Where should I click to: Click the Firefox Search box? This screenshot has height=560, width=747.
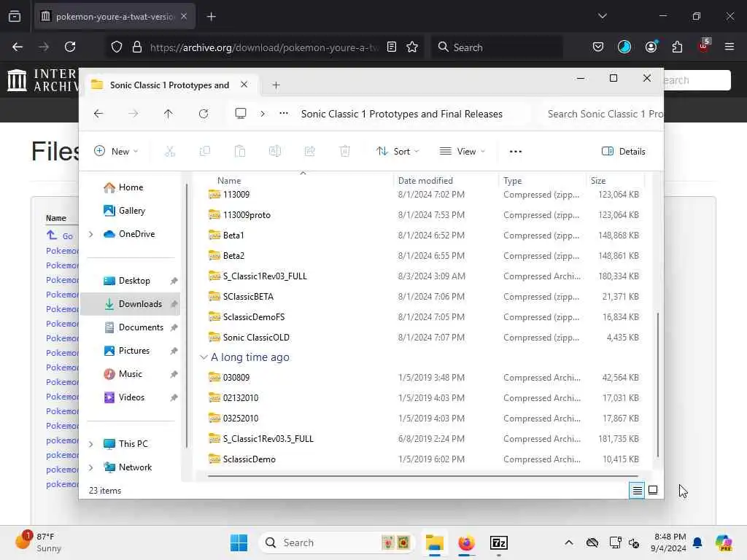[496, 47]
